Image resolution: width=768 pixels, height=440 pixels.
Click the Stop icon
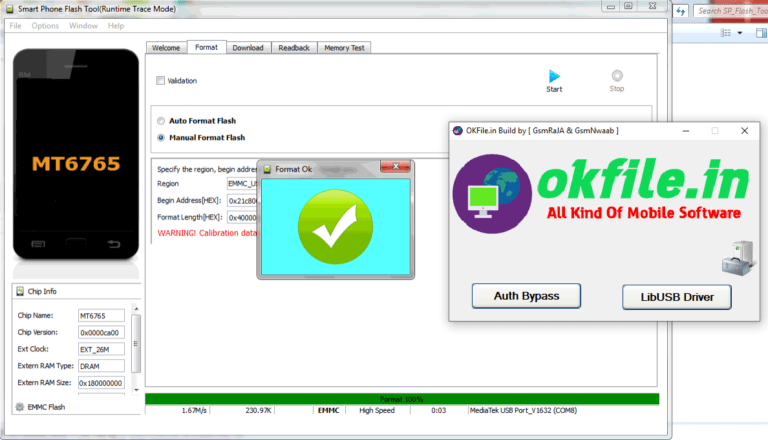tap(617, 75)
